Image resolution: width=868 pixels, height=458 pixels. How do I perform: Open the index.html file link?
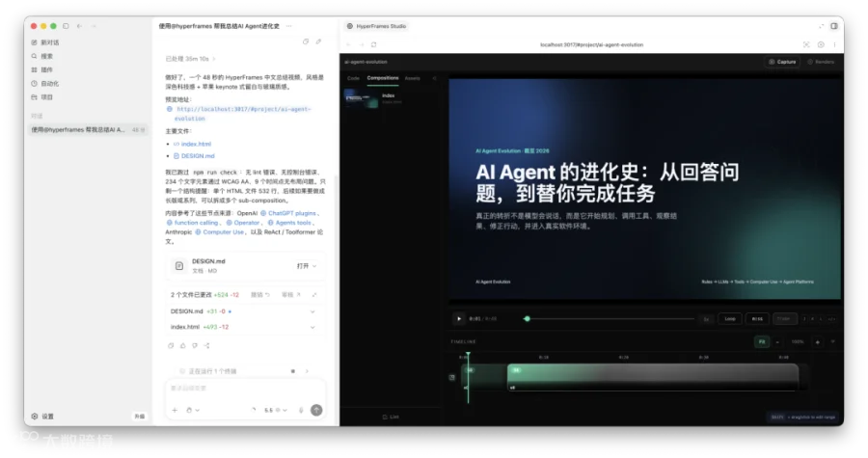point(196,144)
